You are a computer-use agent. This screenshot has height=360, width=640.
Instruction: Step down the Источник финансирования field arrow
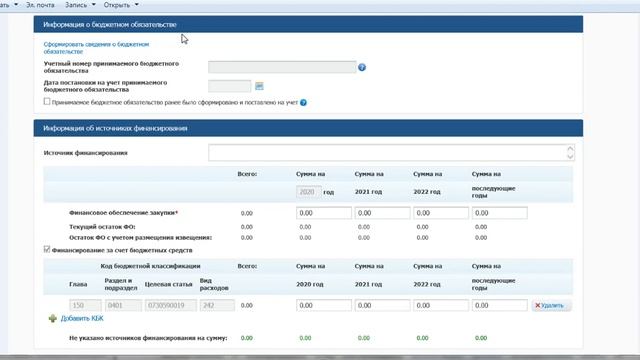click(570, 156)
